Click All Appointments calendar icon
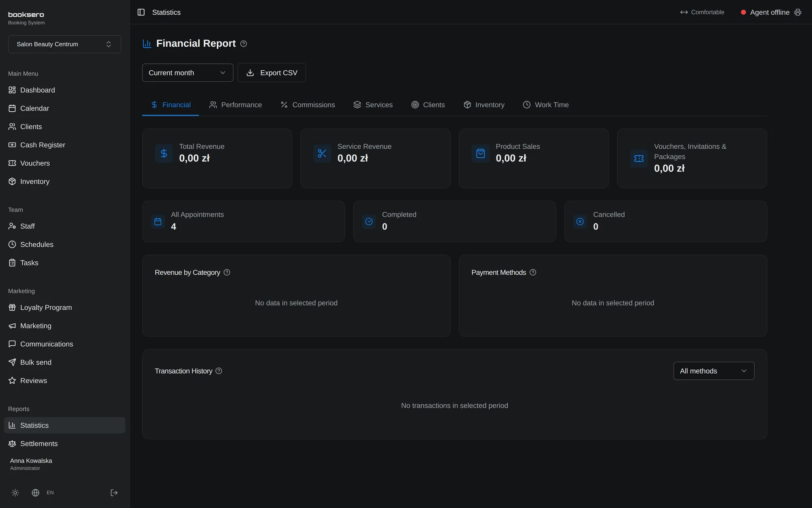This screenshot has height=508, width=812. [x=158, y=221]
